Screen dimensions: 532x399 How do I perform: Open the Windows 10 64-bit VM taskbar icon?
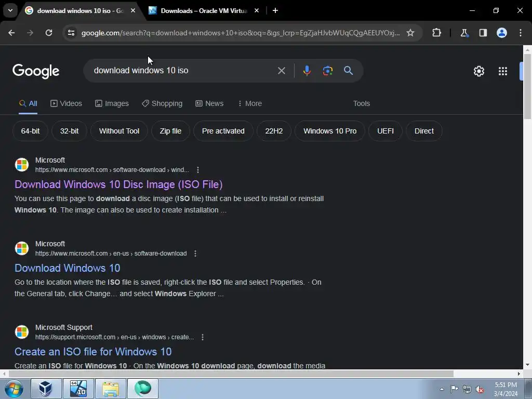pos(78,389)
